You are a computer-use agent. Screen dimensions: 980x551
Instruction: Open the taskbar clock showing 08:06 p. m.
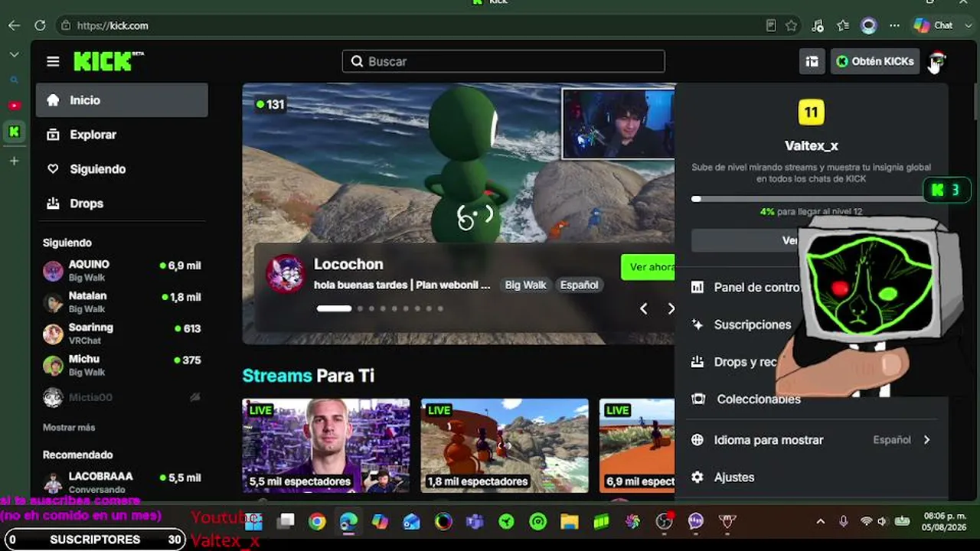point(945,521)
